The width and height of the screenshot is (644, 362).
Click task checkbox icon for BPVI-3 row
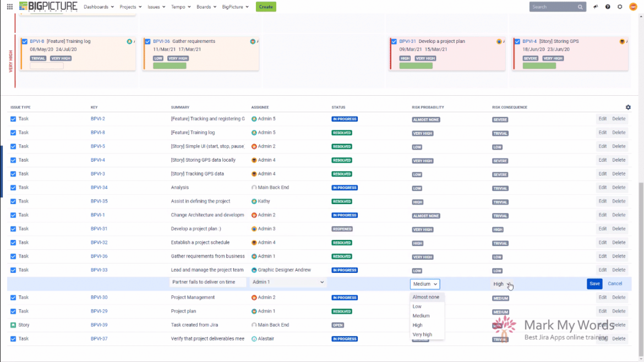13,174
